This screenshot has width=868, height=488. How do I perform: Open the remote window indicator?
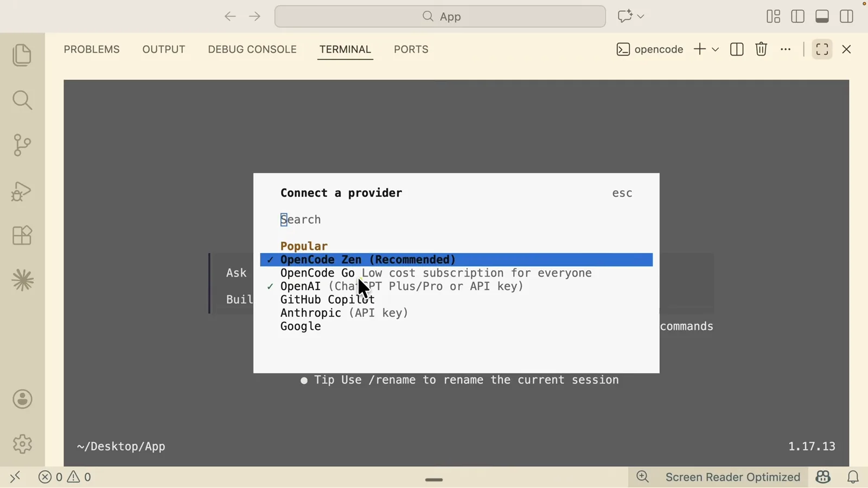click(x=15, y=477)
